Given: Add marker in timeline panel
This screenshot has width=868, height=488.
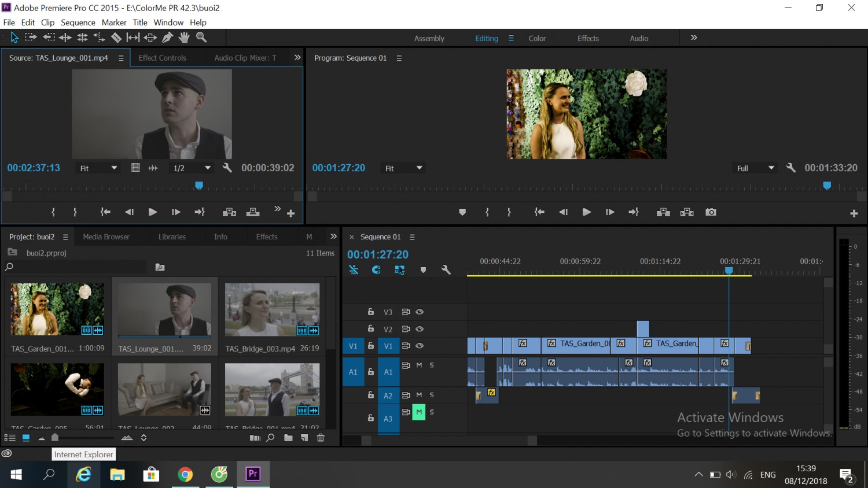Looking at the screenshot, I should (x=423, y=270).
